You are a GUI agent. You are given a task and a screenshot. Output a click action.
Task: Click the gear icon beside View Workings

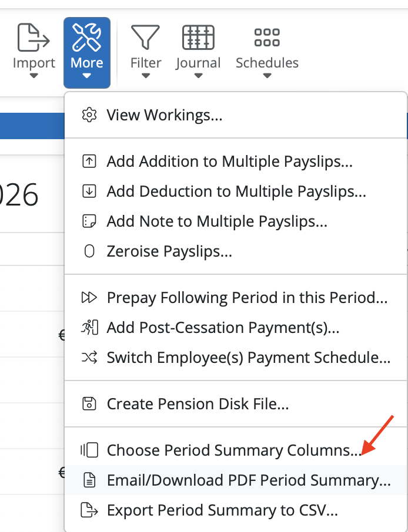tap(89, 115)
